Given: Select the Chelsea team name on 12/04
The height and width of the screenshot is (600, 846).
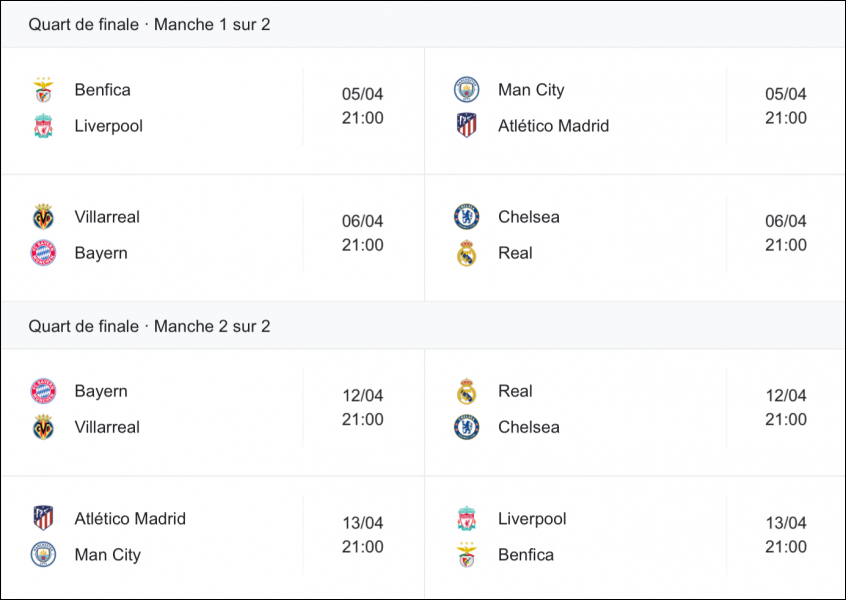Looking at the screenshot, I should pos(528,427).
